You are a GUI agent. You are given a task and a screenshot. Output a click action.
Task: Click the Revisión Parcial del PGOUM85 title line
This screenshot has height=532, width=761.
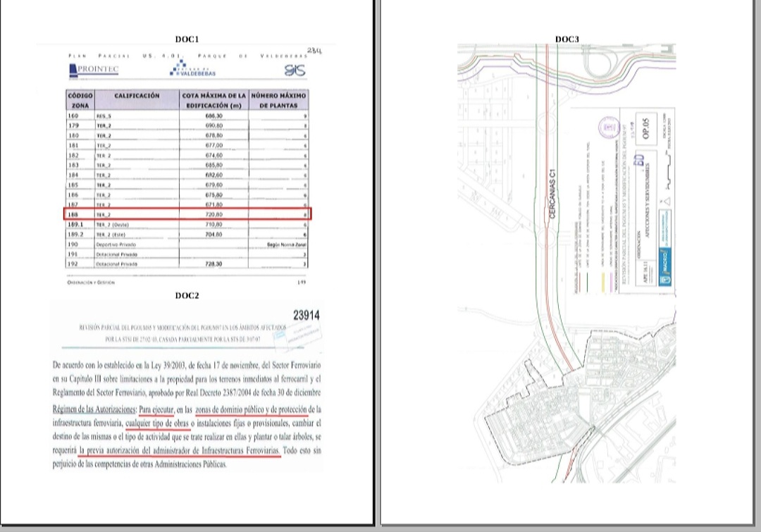pos(182,328)
